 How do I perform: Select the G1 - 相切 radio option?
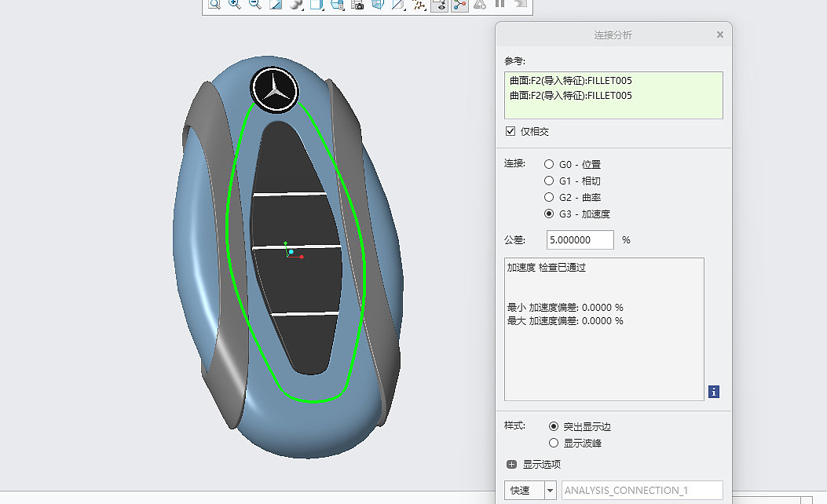[549, 181]
